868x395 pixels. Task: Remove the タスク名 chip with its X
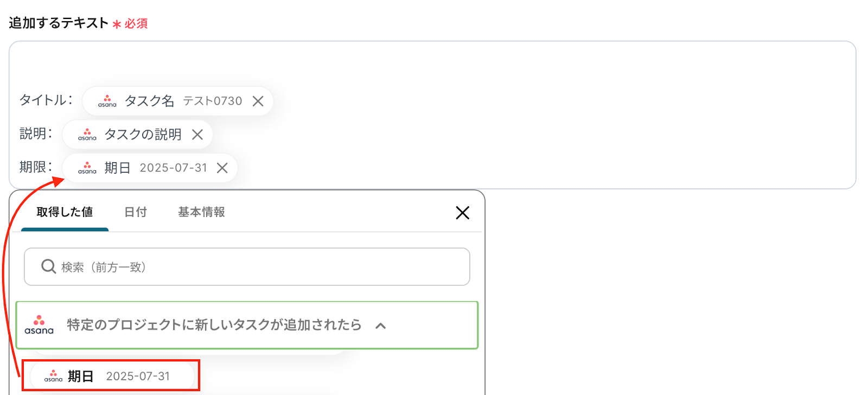[258, 101]
